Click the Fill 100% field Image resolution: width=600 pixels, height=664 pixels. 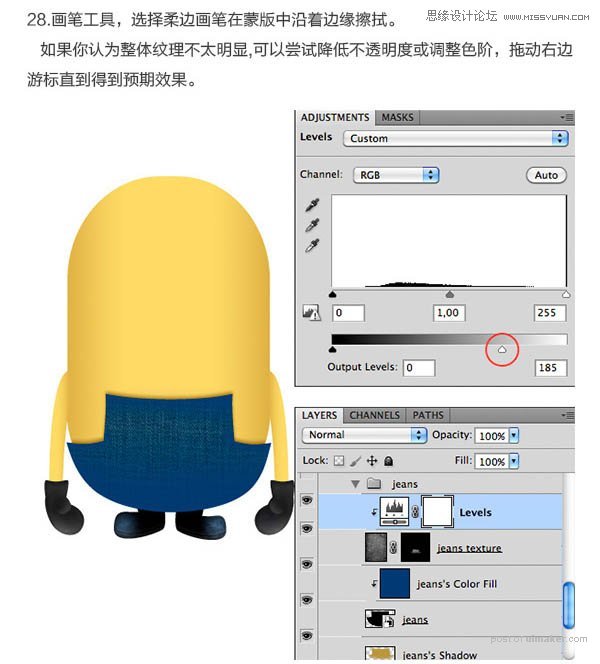click(492, 461)
